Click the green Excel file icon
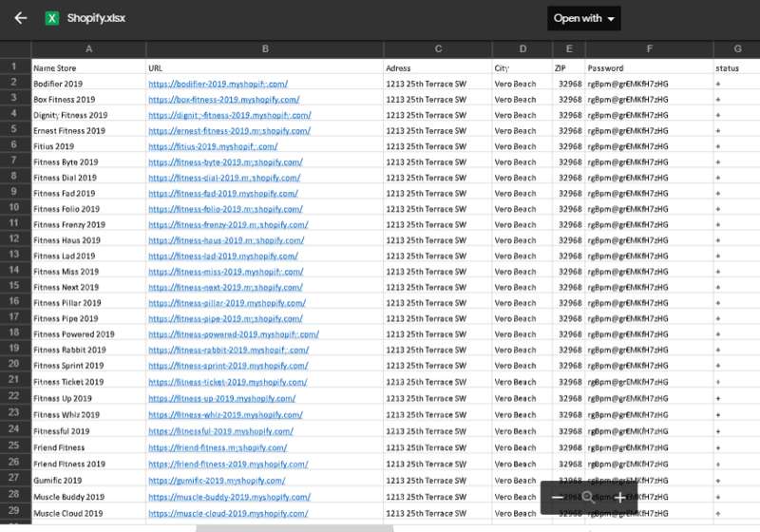Viewport: 760px width, 532px height. [52, 18]
